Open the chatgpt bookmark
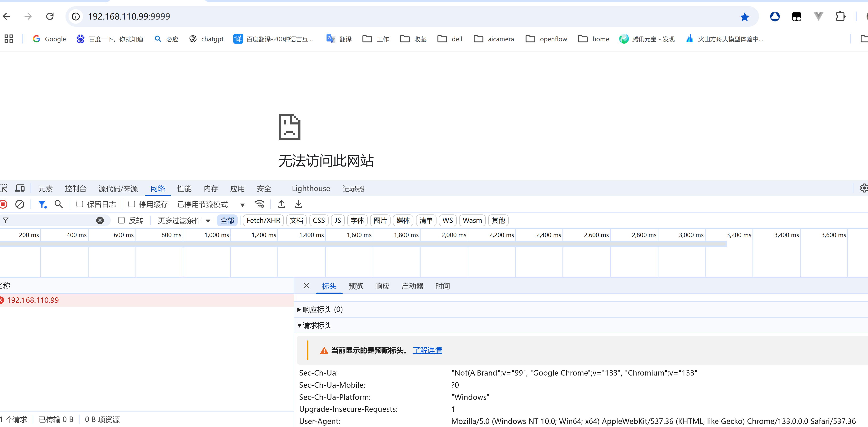Viewport: 868px width, 427px height. (x=206, y=39)
